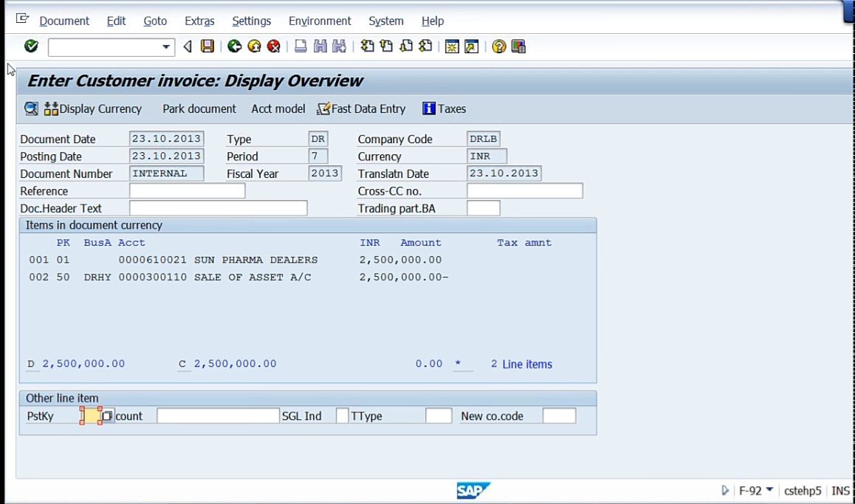Click the Fast Data Entry button
Screen dimensions: 855x504
coord(361,108)
